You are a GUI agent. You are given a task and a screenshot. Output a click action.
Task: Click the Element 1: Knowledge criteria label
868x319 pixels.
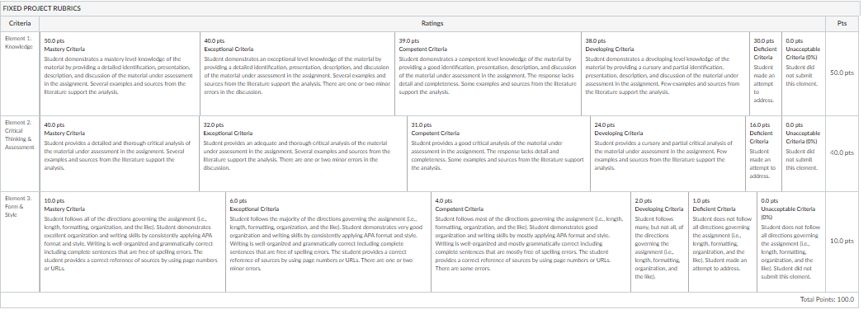(x=18, y=43)
